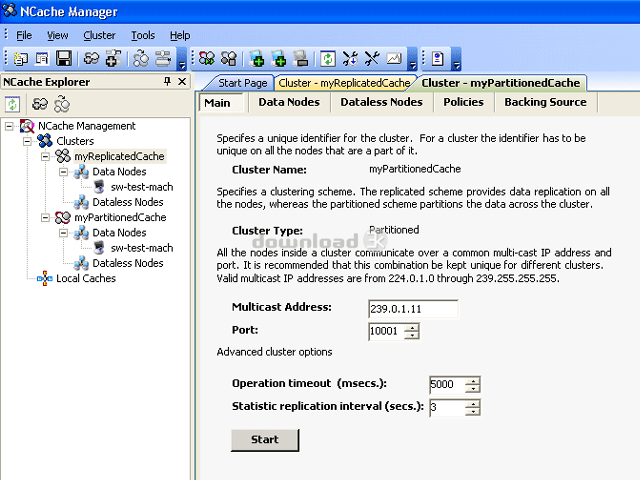Click the tools icon with blue down arrow
The image size is (640, 480).
[x=350, y=58]
